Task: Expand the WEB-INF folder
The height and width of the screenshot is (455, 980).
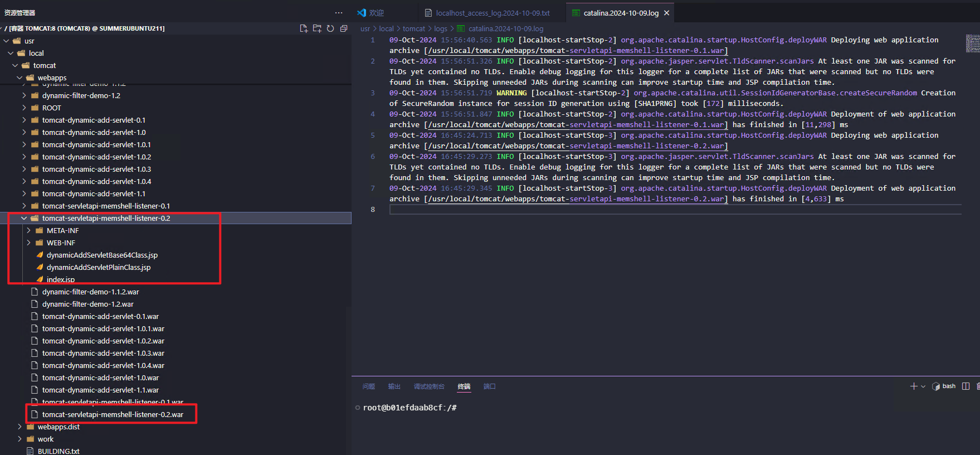Action: (x=29, y=243)
